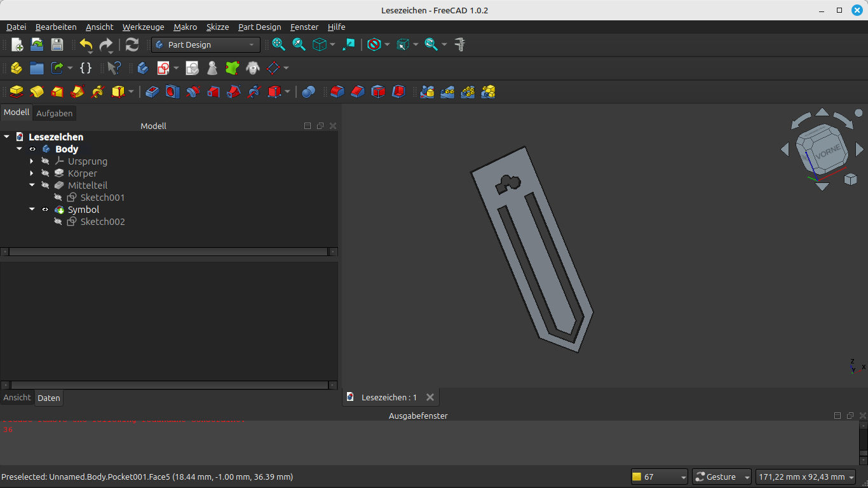Create a Linear Pattern

(447, 92)
